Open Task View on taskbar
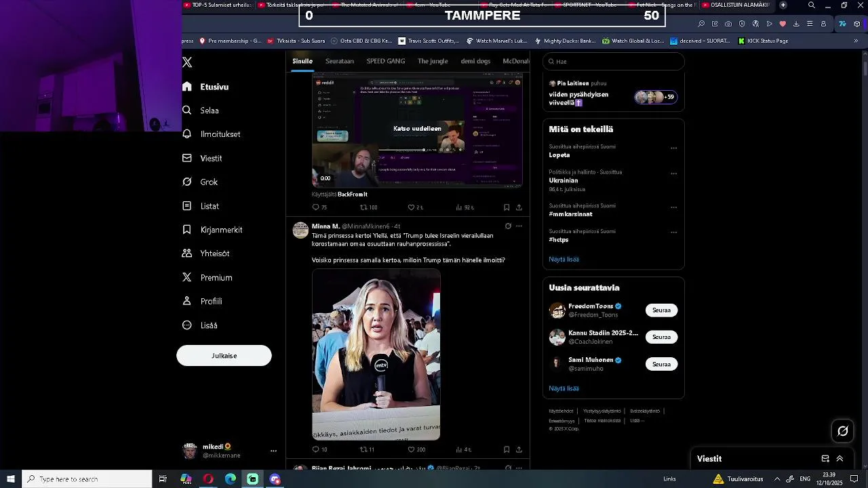868x488 pixels. point(163,479)
